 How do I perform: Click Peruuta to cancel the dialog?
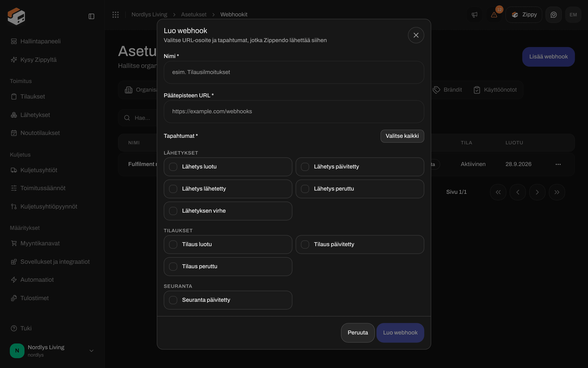358,333
